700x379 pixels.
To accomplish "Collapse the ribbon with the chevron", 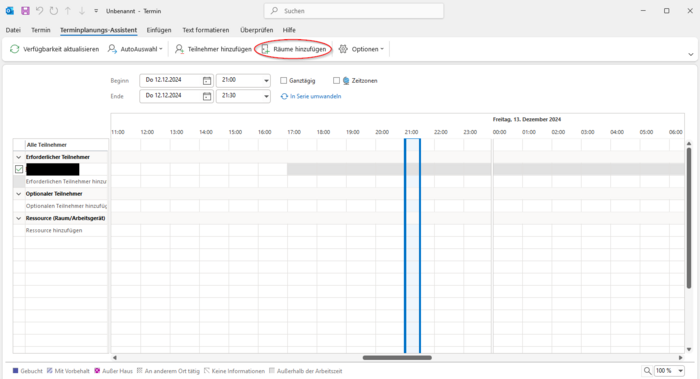I will pyautogui.click(x=691, y=54).
